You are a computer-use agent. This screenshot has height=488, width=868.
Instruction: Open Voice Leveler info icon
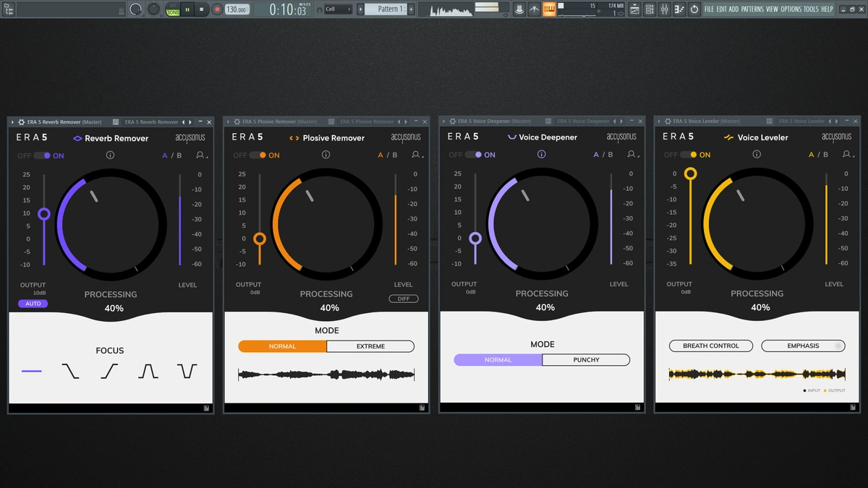point(756,155)
